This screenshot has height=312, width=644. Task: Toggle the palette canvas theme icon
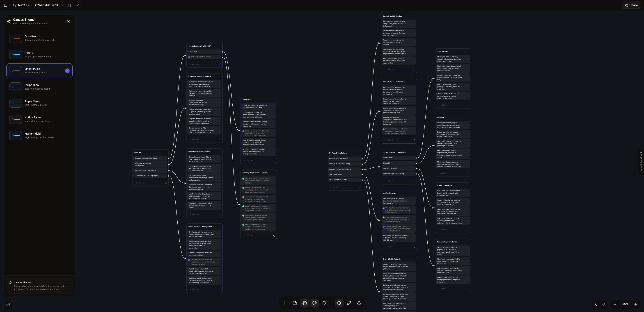pyautogui.click(x=314, y=303)
